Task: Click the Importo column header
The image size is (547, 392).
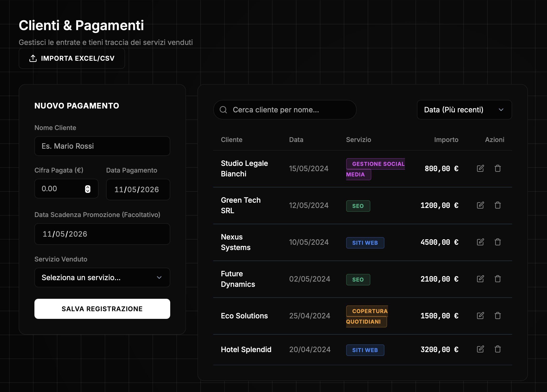Action: tap(446, 140)
